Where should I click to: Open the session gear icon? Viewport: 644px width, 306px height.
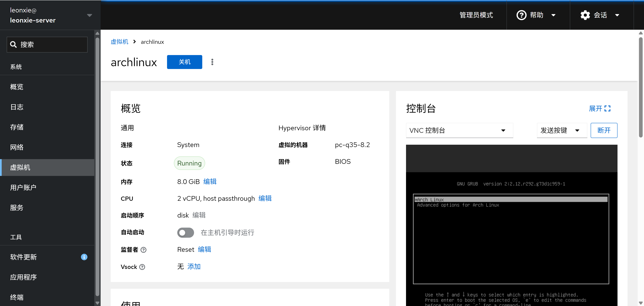click(x=585, y=15)
